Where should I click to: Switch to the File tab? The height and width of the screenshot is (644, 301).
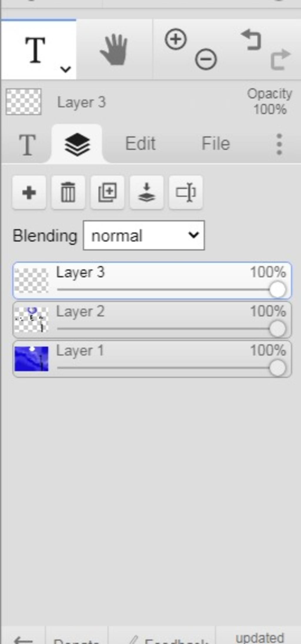[x=216, y=144]
